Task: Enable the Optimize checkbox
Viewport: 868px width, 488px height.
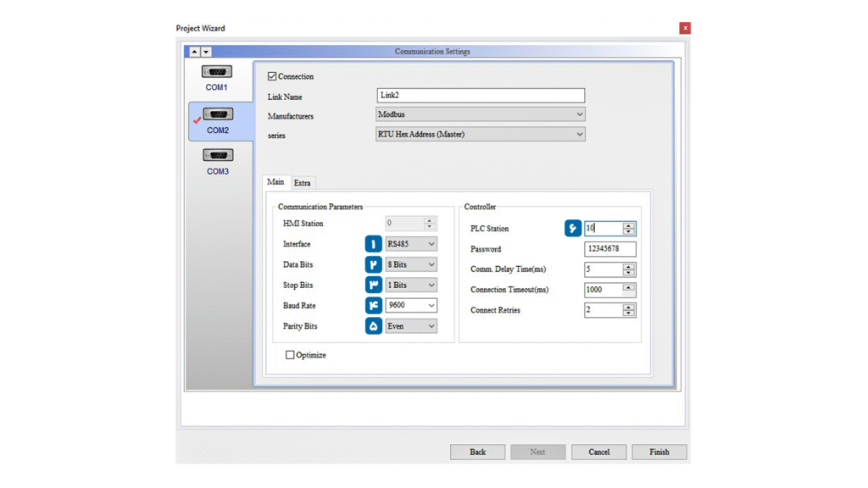Action: pyautogui.click(x=290, y=355)
